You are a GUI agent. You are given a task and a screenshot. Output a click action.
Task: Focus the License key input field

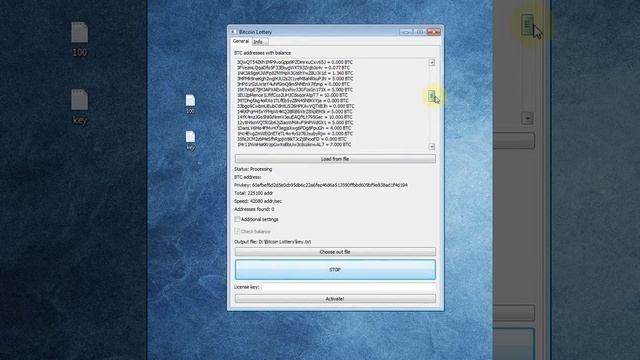tap(348, 287)
